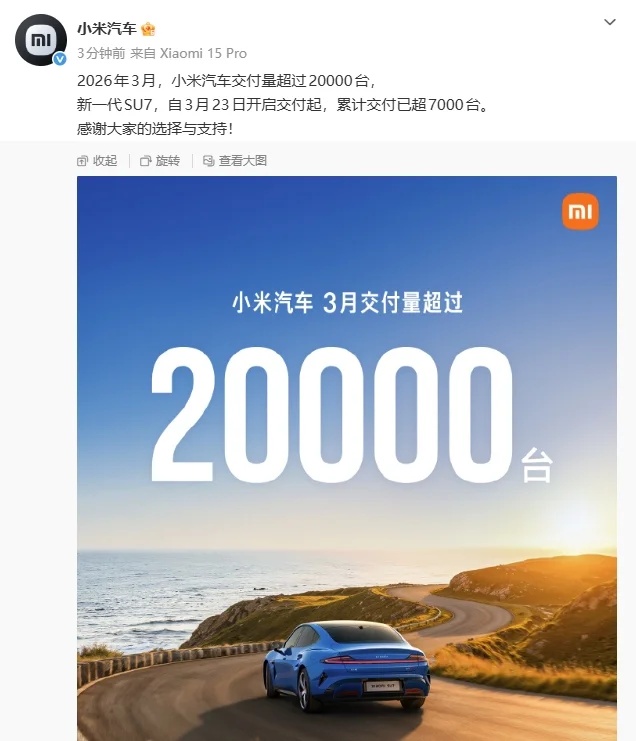Expand the post options chevron

[610, 22]
